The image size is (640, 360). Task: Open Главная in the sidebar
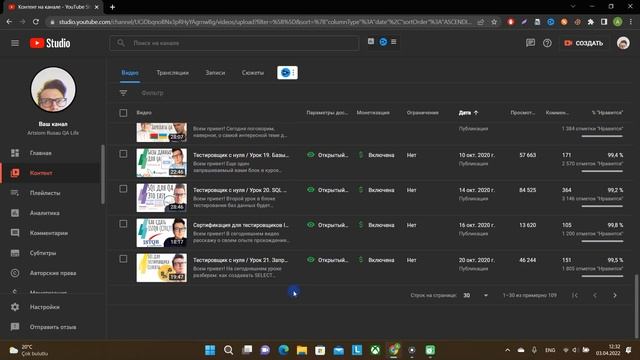(x=41, y=153)
